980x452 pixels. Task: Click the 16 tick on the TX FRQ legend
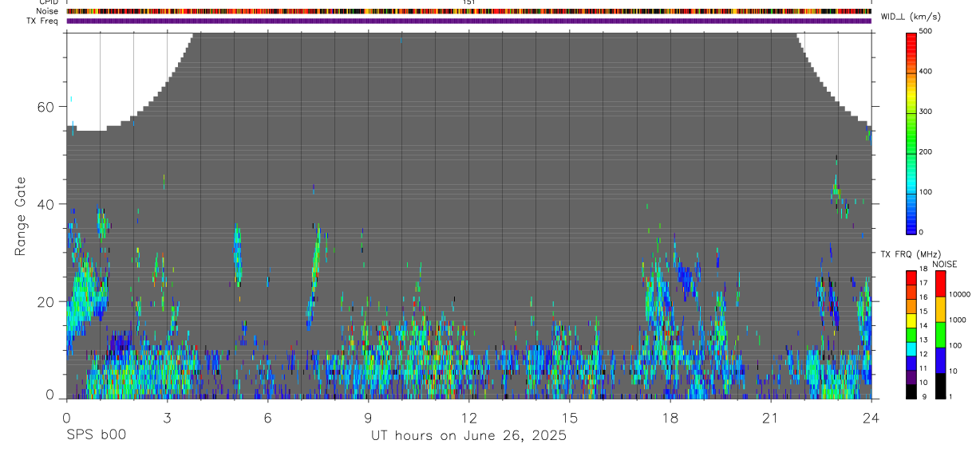[923, 297]
